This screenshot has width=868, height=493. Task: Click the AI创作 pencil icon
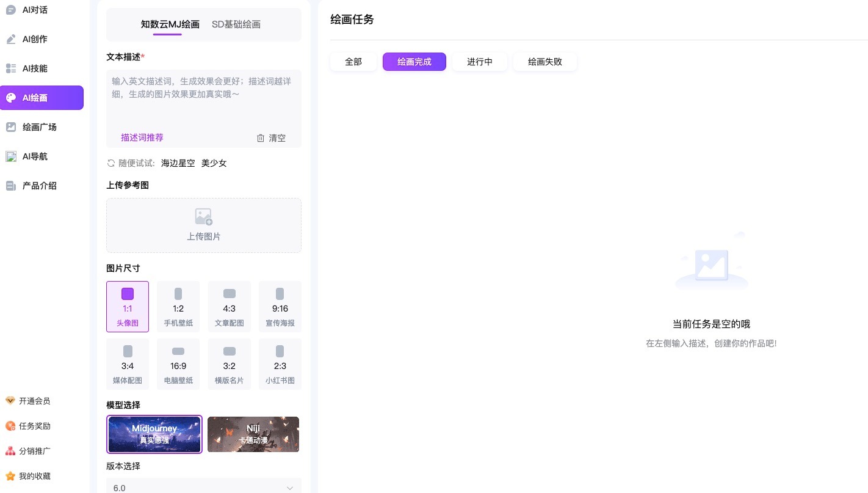(x=11, y=39)
